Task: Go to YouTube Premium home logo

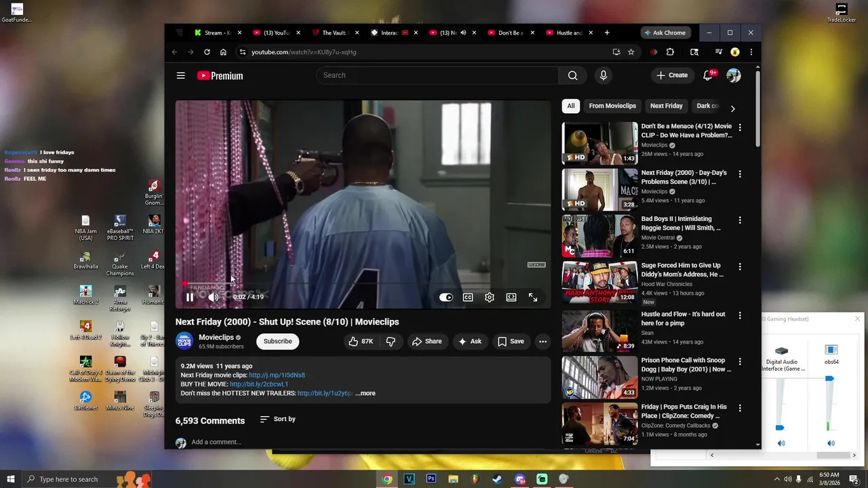Action: 220,75
